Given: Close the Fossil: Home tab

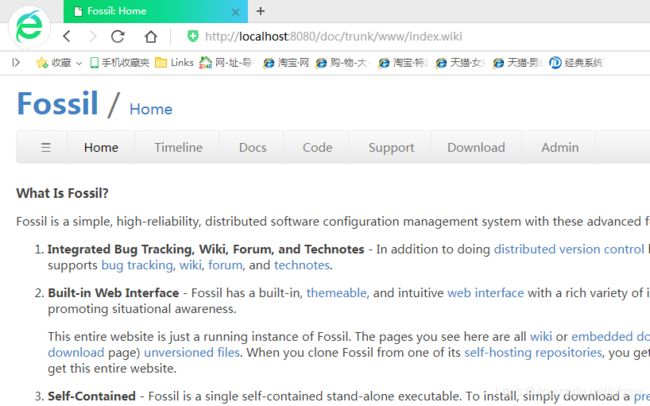Looking at the screenshot, I should click(235, 12).
